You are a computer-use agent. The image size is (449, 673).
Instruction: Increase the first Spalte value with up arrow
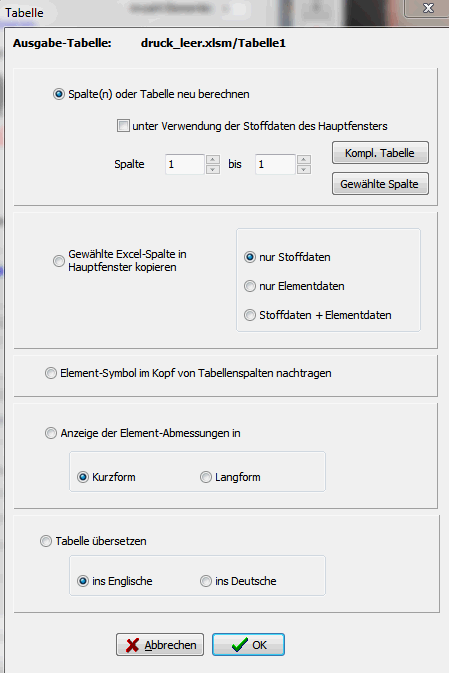pos(213,159)
